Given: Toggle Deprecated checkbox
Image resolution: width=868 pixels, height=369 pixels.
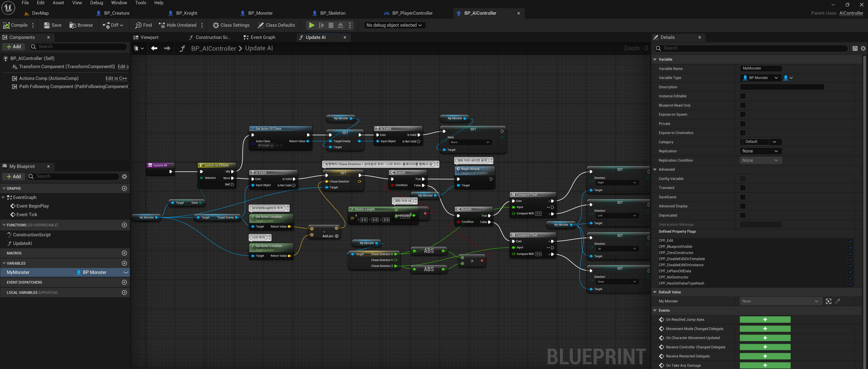Looking at the screenshot, I should (x=743, y=216).
